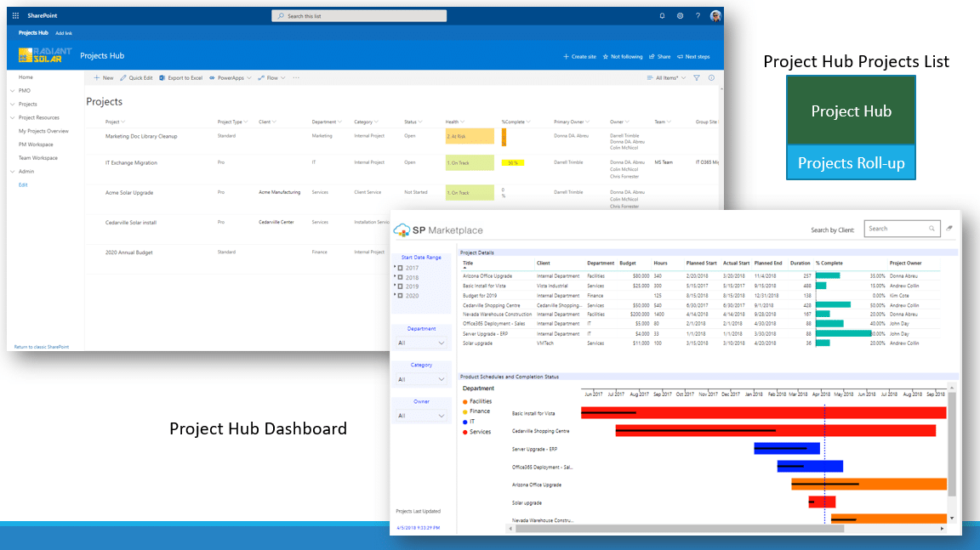The width and height of the screenshot is (980, 550).
Task: Open Marketing Doc Library Cleanup project
Action: (141, 136)
